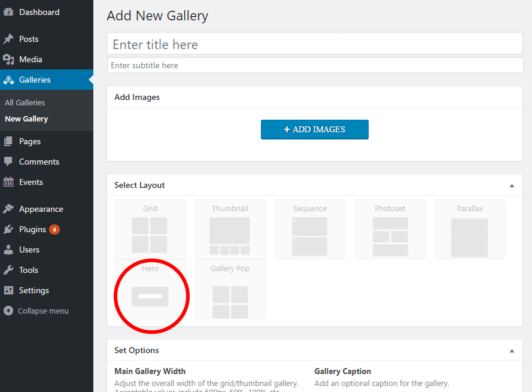Screen dimensions: 532x392
Task: Open Media via its sidebar icon
Action: point(8,59)
